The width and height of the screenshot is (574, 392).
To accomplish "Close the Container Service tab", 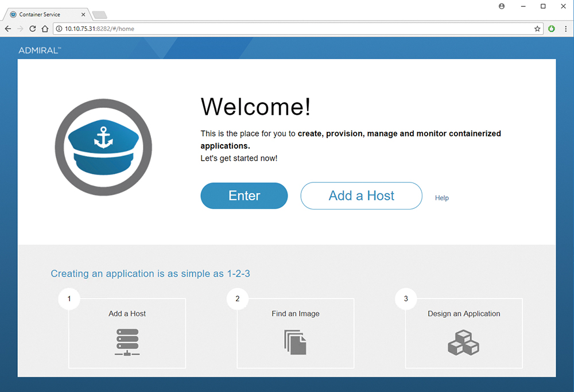I will click(83, 15).
